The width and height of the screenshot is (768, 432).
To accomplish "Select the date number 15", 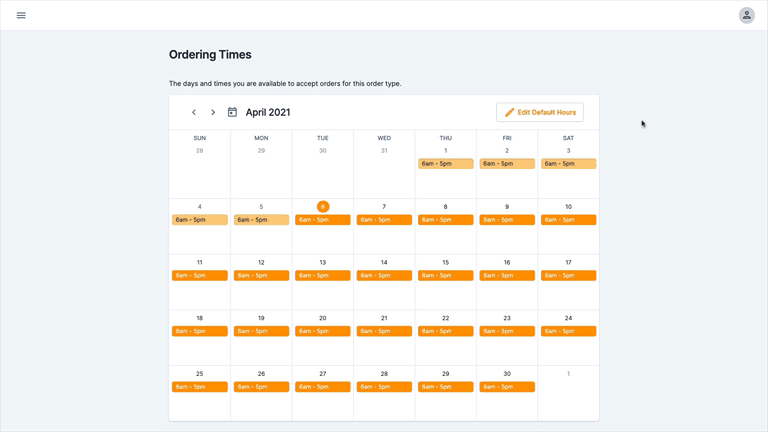I will (446, 263).
